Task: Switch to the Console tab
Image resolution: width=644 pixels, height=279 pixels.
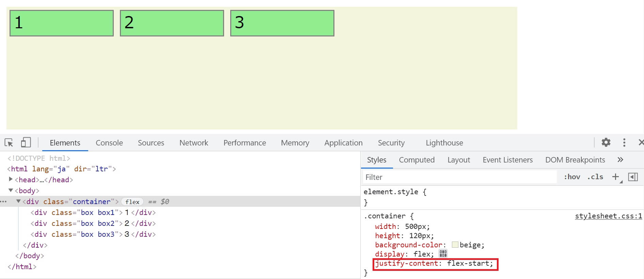Action: (x=109, y=143)
